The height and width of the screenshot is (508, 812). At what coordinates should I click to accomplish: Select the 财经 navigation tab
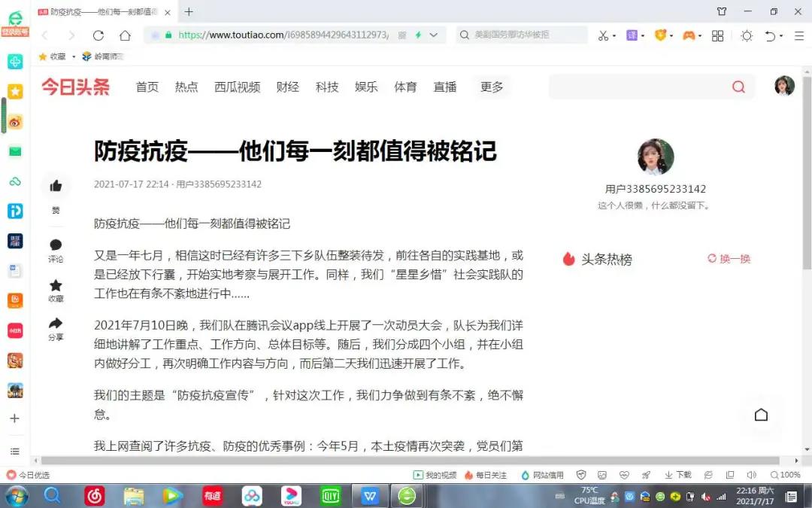point(287,87)
